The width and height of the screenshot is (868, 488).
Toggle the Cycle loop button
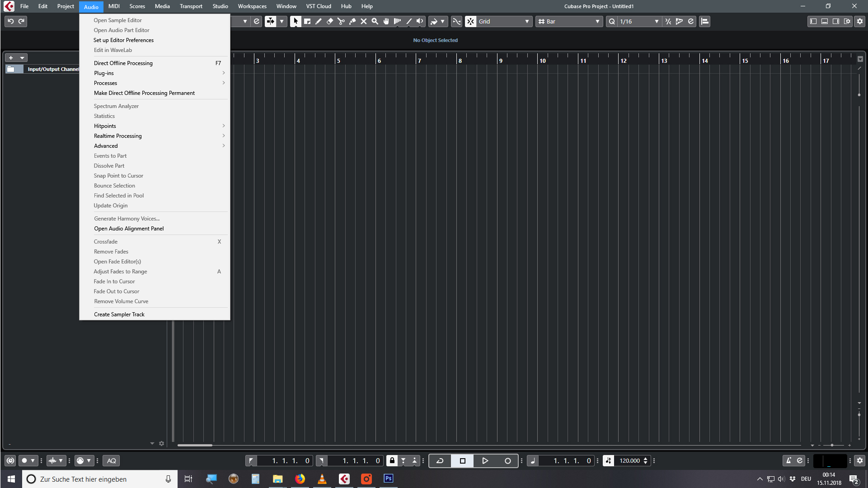click(x=440, y=461)
